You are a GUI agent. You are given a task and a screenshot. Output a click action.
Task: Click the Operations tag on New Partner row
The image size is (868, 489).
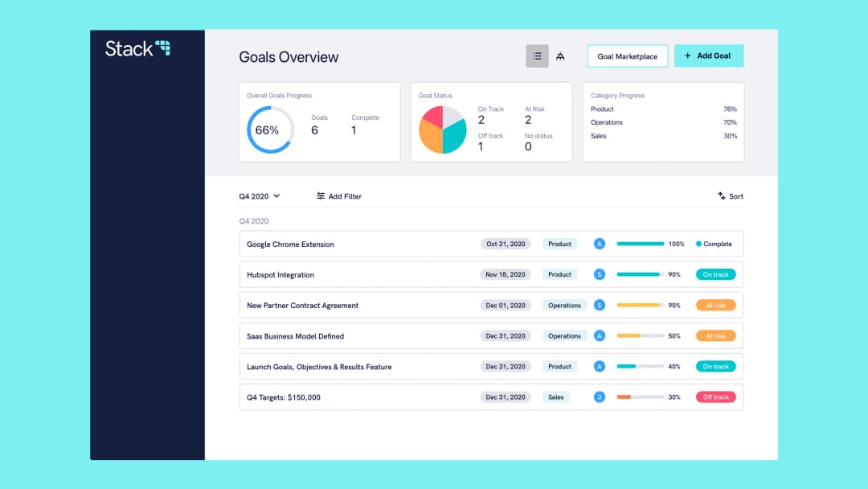564,305
